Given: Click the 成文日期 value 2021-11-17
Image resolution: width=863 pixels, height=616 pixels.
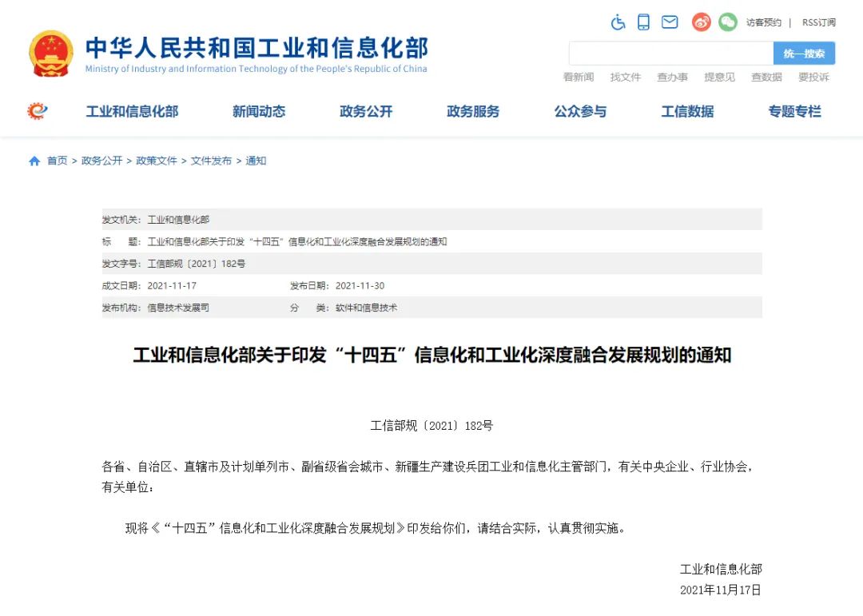Looking at the screenshot, I should pyautogui.click(x=172, y=286).
